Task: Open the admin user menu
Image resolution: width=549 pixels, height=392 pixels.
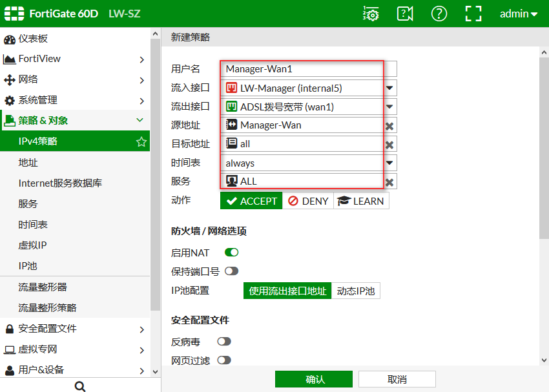Action: tap(519, 14)
